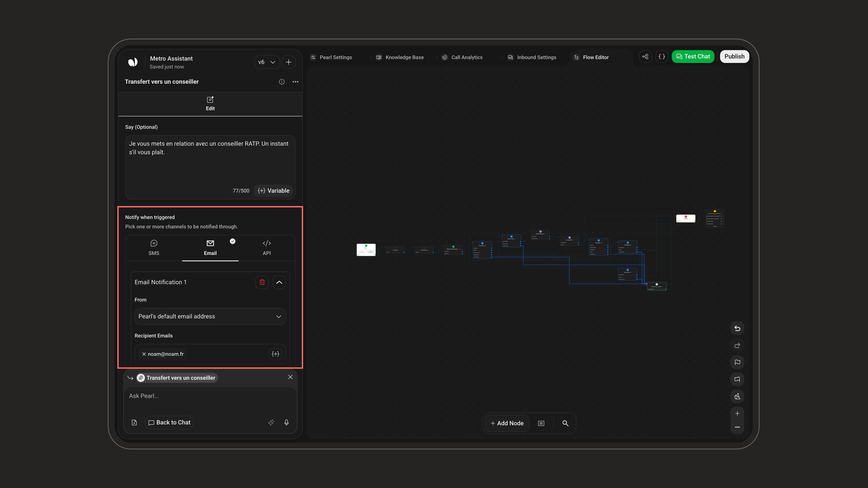868x488 pixels.
Task: Delete Email Notification 1 with trash icon
Action: tap(262, 282)
